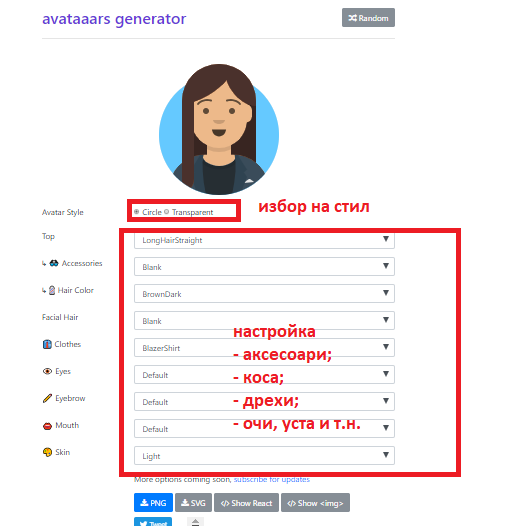Open the Skin Light dropdown
This screenshot has width=507, height=526.
[264, 456]
